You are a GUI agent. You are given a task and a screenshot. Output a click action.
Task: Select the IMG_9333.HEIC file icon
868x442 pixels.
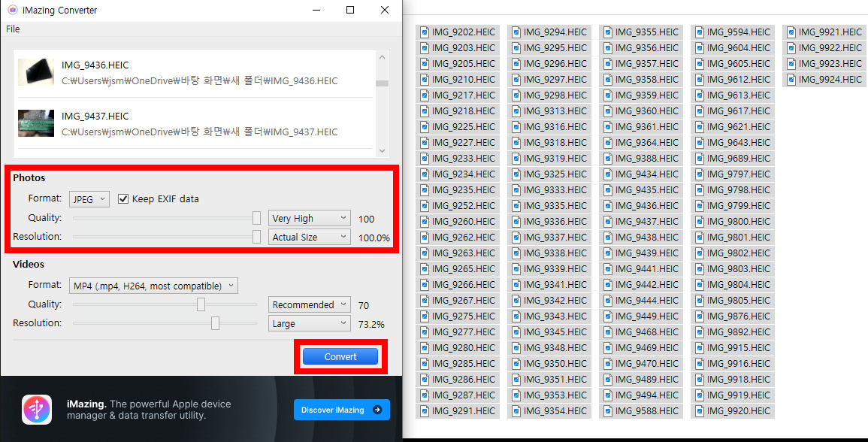click(516, 190)
